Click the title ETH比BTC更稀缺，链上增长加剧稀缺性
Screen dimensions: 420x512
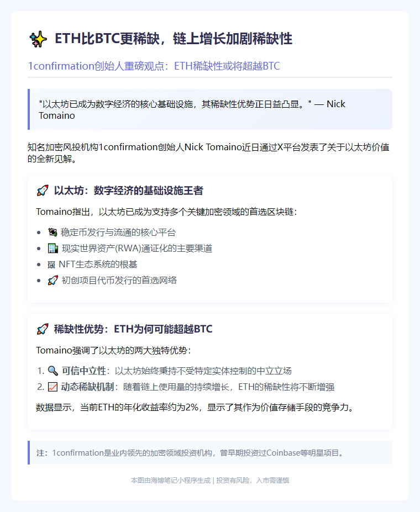point(174,39)
